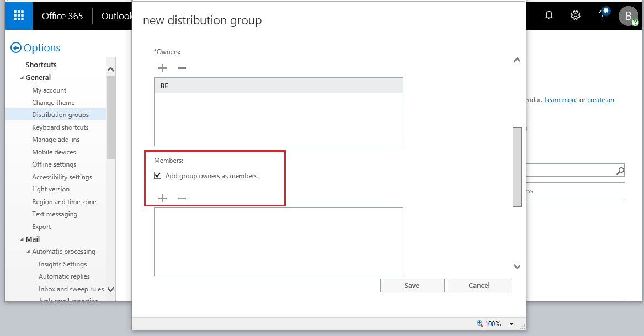The image size is (644, 336).
Task: Open Export option
Action: coord(41,227)
